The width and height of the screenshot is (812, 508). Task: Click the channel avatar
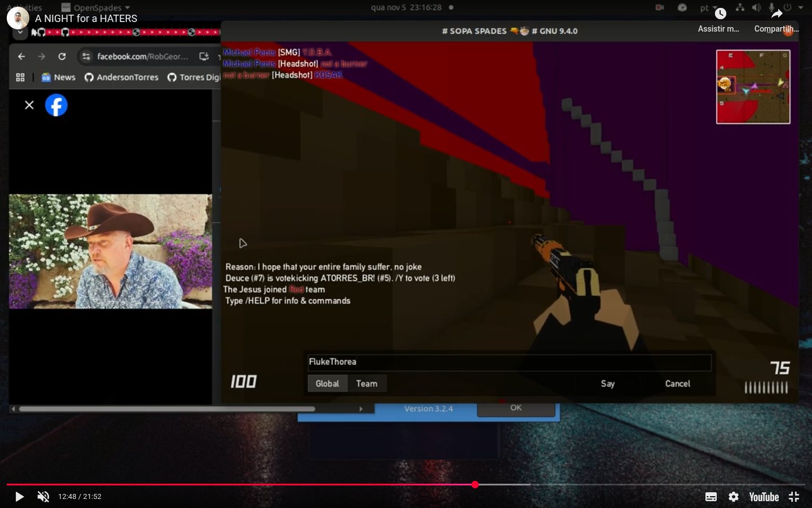click(x=18, y=19)
